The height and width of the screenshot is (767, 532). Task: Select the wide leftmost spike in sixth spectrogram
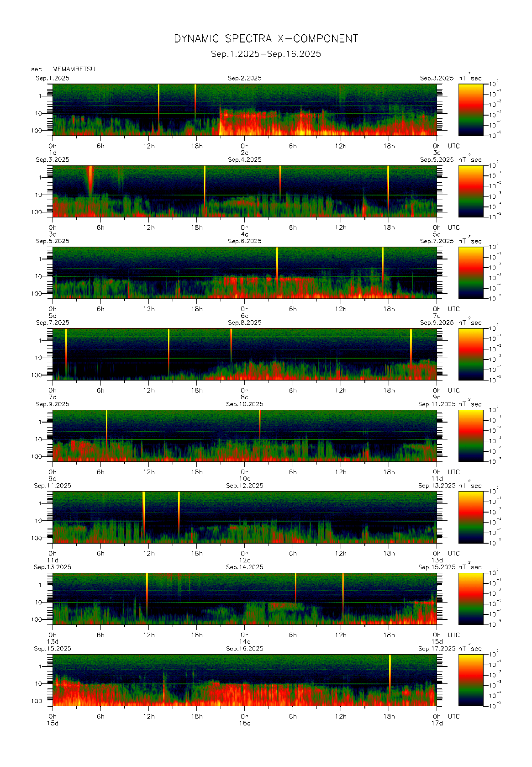(144, 509)
